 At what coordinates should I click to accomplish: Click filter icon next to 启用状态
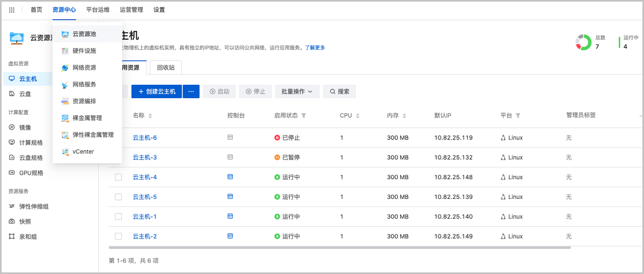tap(304, 116)
